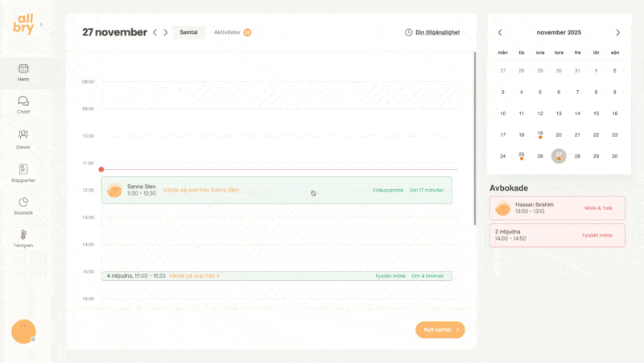The height and width of the screenshot is (363, 644).
Task: Select 19 november in the mini calendar
Action: (540, 134)
